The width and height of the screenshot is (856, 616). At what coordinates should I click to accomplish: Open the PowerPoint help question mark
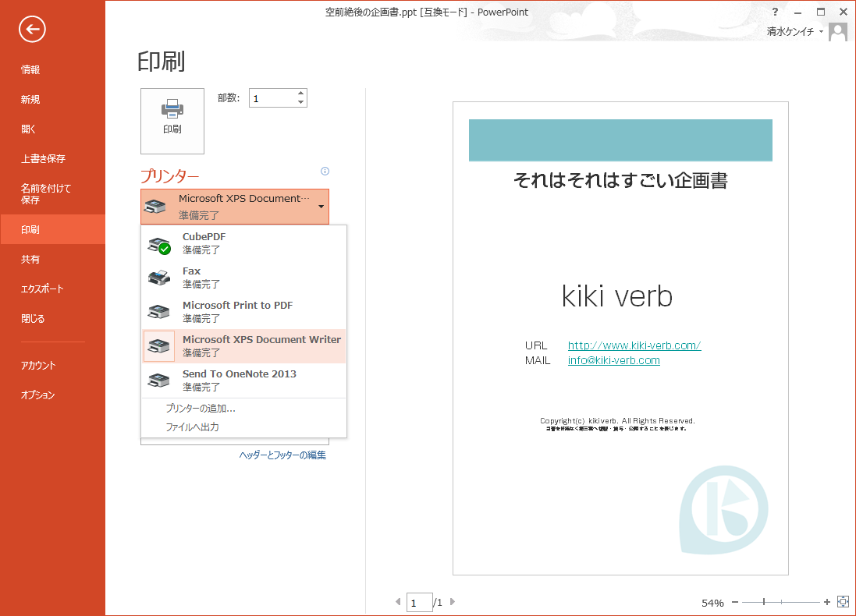click(775, 12)
